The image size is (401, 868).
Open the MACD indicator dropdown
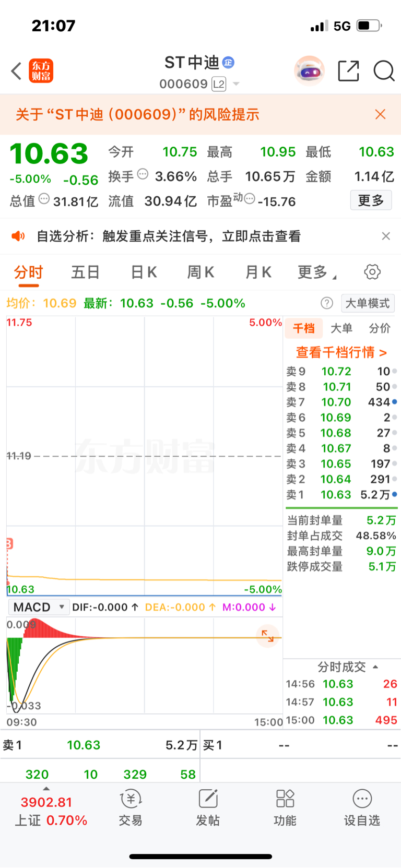tap(39, 607)
